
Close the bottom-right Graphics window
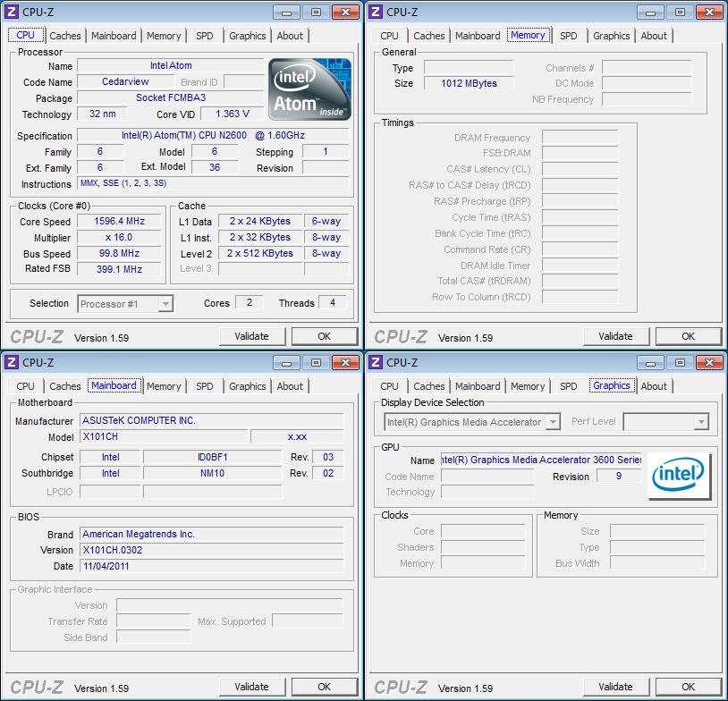coord(709,363)
